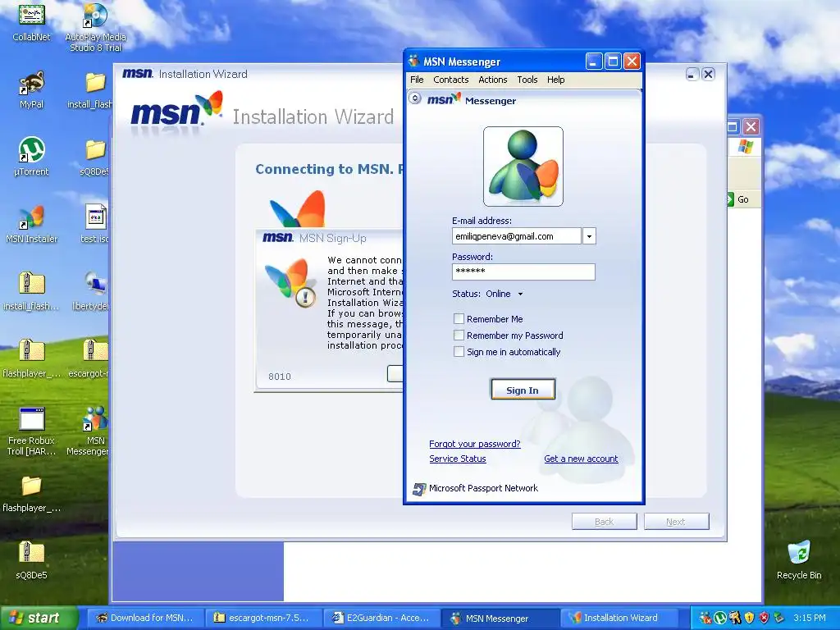Click the µTorrent system tray icon
Viewport: 840px width, 630px height.
(720, 618)
